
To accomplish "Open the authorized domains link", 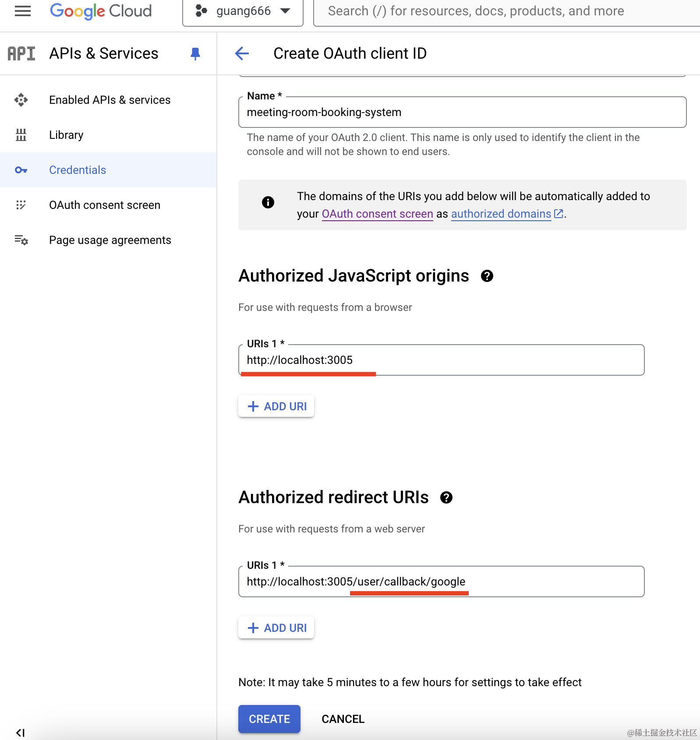I will click(x=501, y=214).
